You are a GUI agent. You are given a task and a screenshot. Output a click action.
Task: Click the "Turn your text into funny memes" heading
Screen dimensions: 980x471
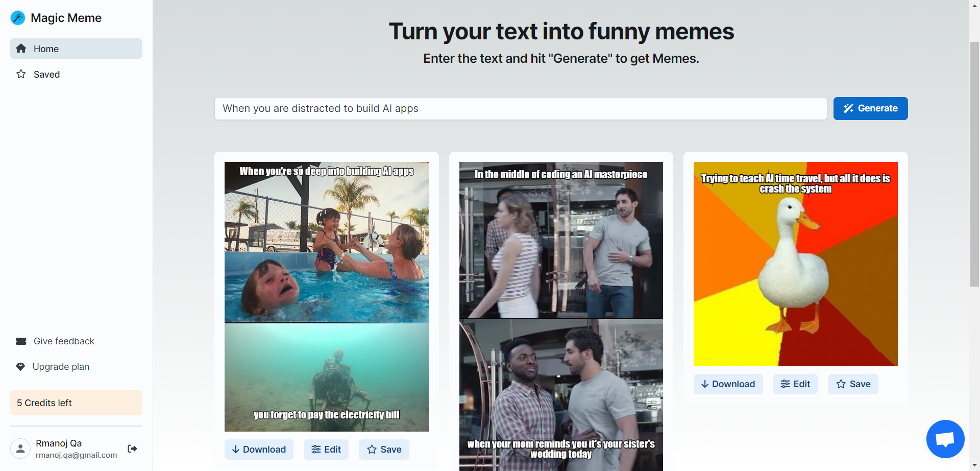561,31
